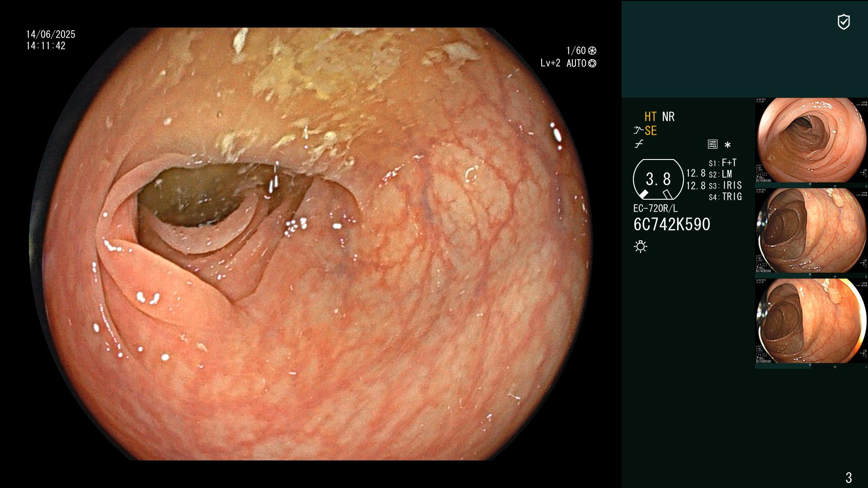
Task: Click the SE enhancement label
Action: pyautogui.click(x=651, y=131)
